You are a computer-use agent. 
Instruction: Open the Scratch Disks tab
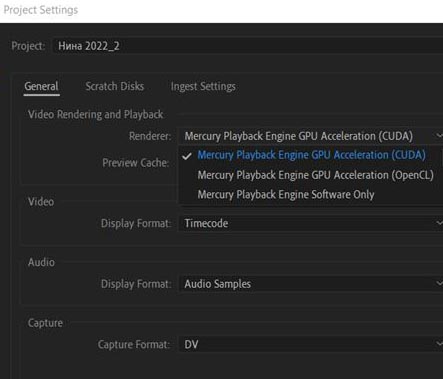point(115,87)
